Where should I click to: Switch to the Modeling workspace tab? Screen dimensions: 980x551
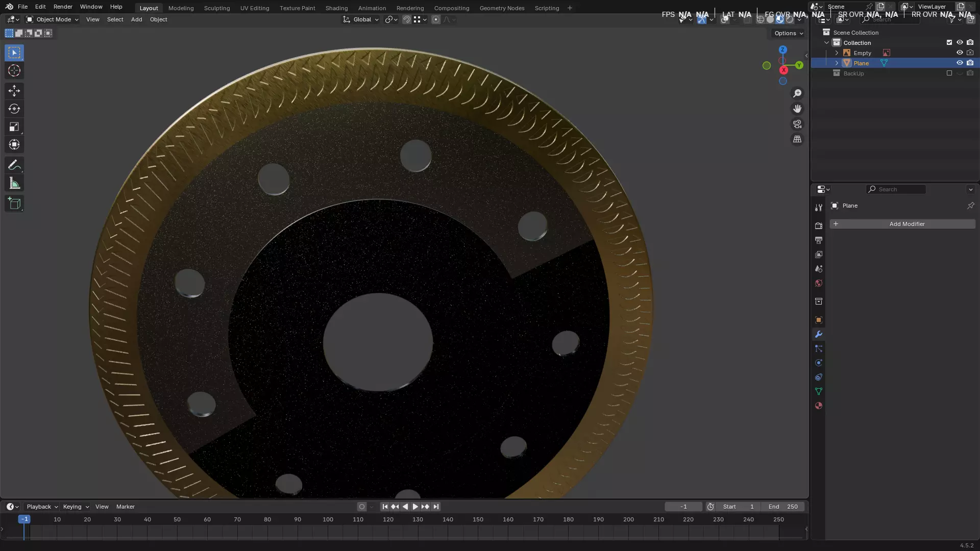(x=181, y=8)
